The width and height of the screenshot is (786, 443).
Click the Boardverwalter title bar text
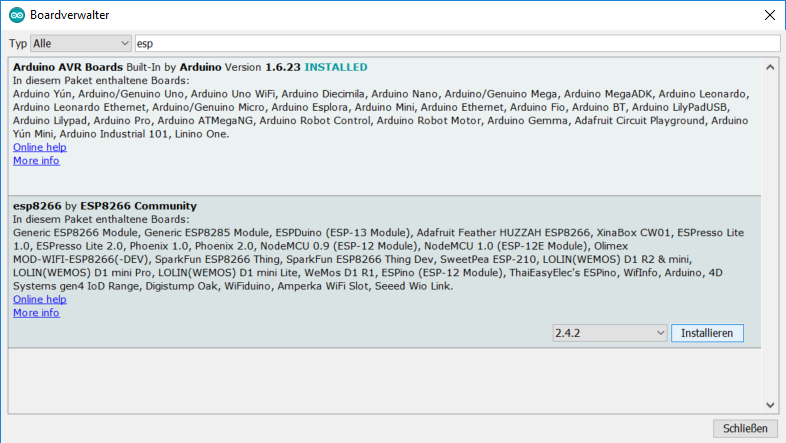coord(70,16)
